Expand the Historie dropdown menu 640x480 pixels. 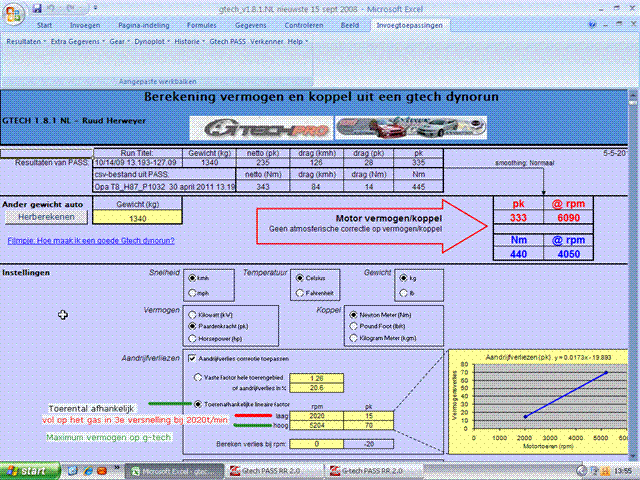point(189,42)
